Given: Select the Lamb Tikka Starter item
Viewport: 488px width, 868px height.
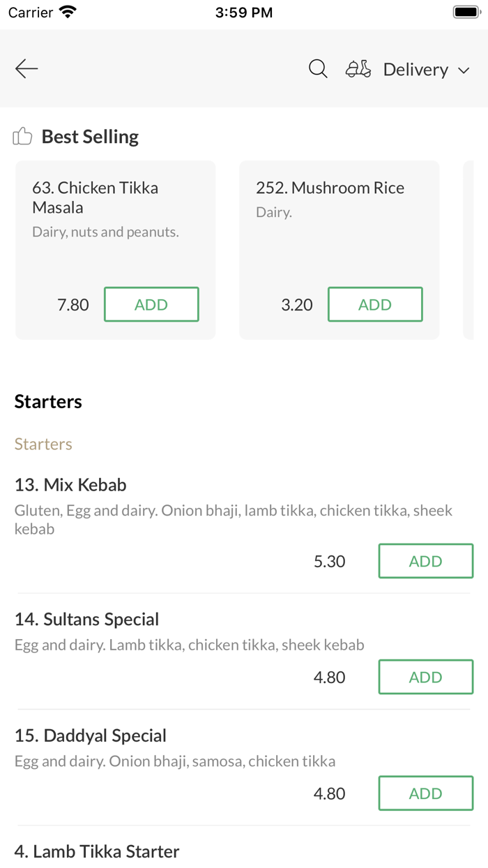Looking at the screenshot, I should tap(96, 851).
